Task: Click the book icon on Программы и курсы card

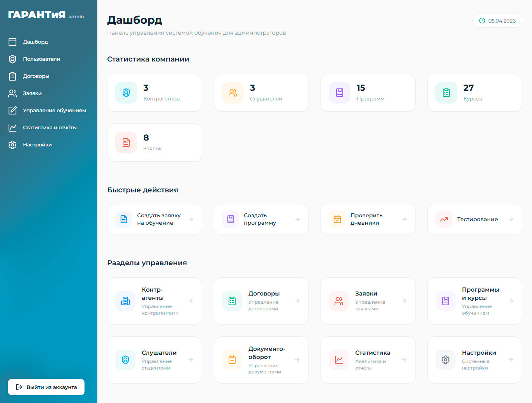Action: tap(446, 301)
